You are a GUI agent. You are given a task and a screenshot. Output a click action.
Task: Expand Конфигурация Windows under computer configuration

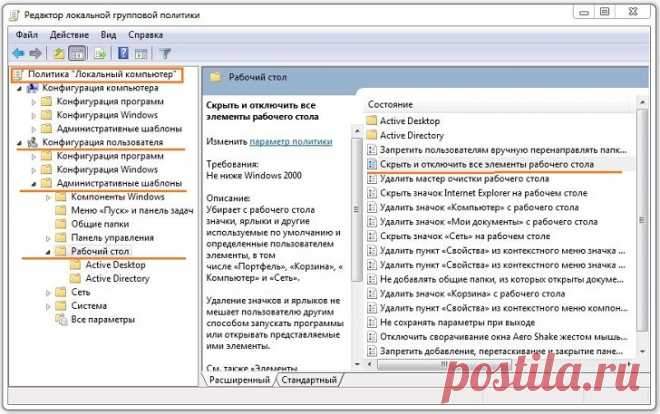pos(34,115)
